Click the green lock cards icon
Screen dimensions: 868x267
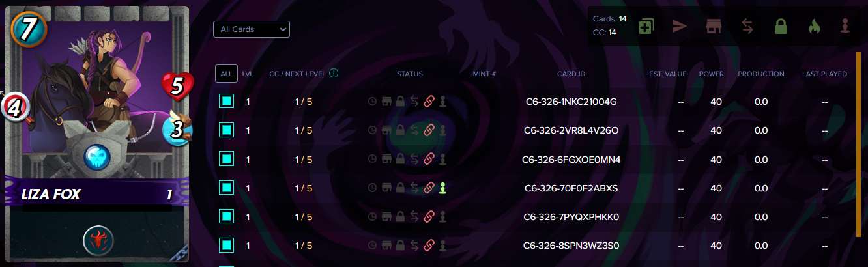click(x=781, y=26)
